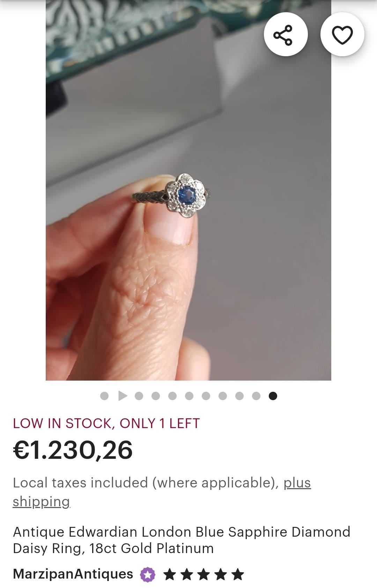Tap the share icon button
Viewport: 377px width, 588px height.
286,34
